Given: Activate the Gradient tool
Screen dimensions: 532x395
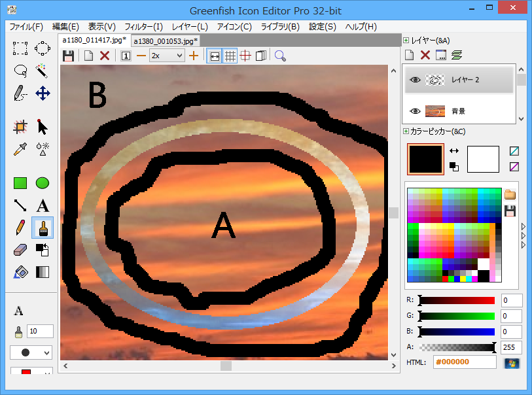Looking at the screenshot, I should (43, 272).
